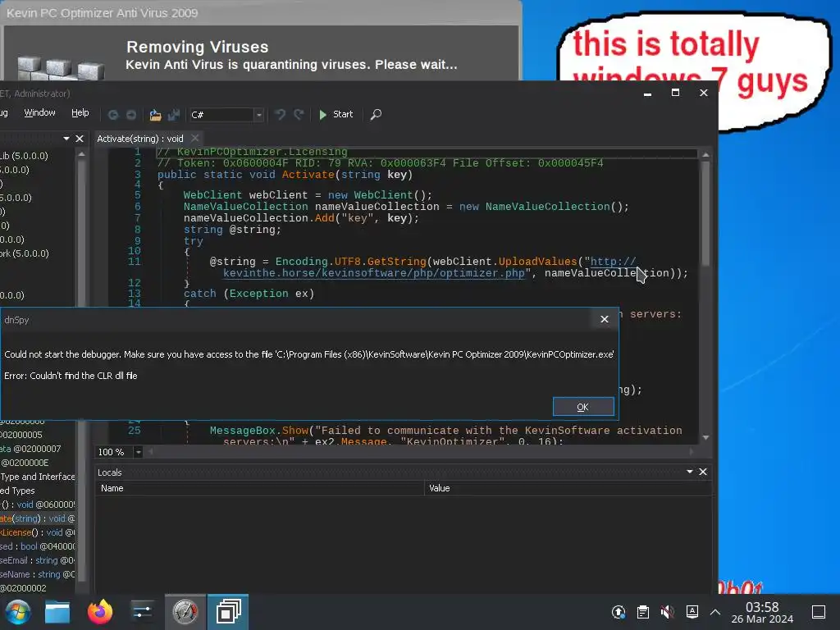The image size is (840, 630).
Task: Close the Locals panel
Action: pos(703,472)
